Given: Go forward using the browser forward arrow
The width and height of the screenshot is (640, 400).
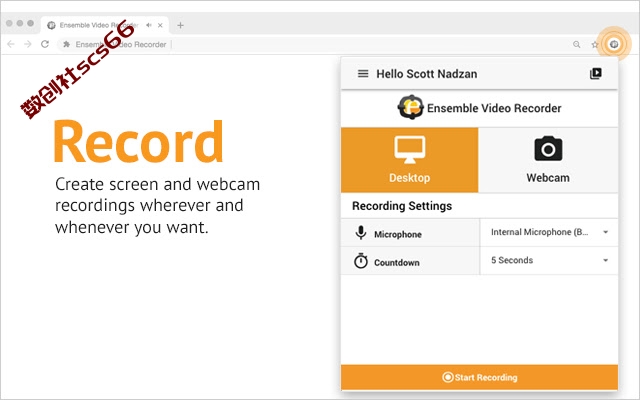Looking at the screenshot, I should tap(28, 44).
